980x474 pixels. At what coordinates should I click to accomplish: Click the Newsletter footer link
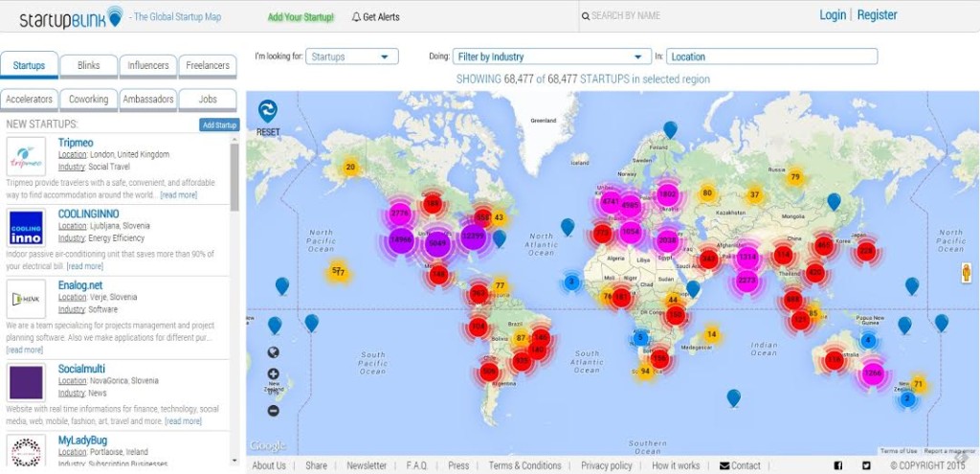(367, 465)
